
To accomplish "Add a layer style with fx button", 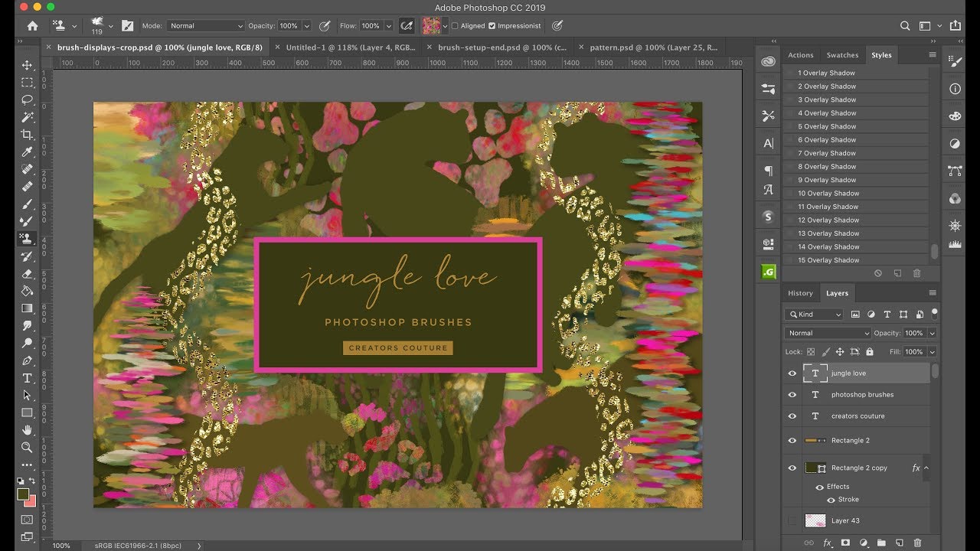I will point(827,543).
